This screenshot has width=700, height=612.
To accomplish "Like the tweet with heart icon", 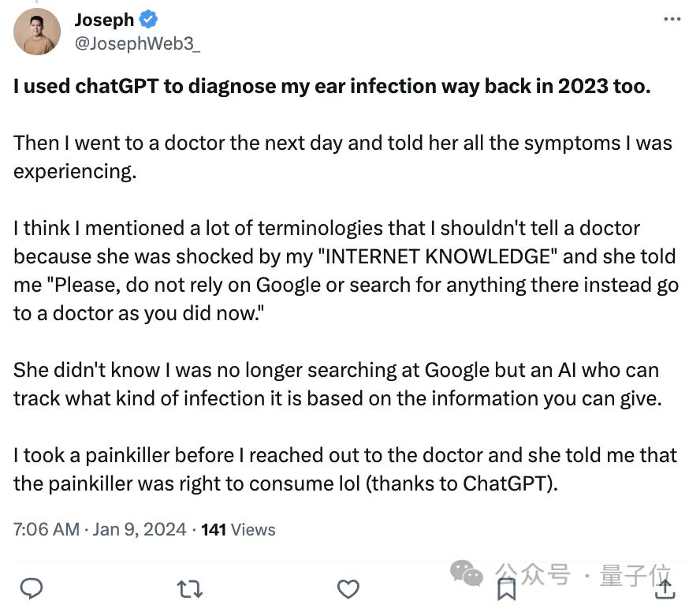I will click(348, 589).
